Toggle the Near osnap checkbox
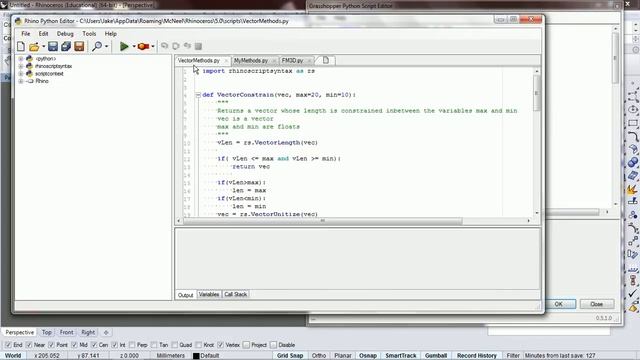 pyautogui.click(x=29, y=345)
